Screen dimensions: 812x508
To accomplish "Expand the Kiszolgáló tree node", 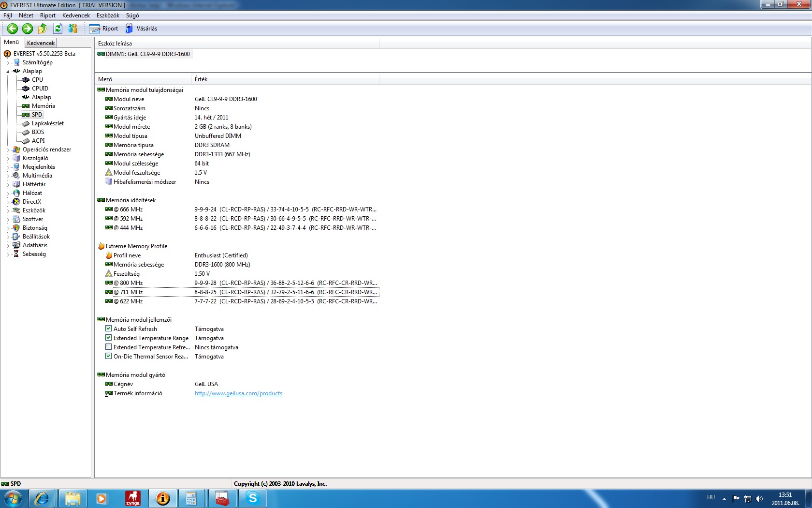I will [x=8, y=159].
